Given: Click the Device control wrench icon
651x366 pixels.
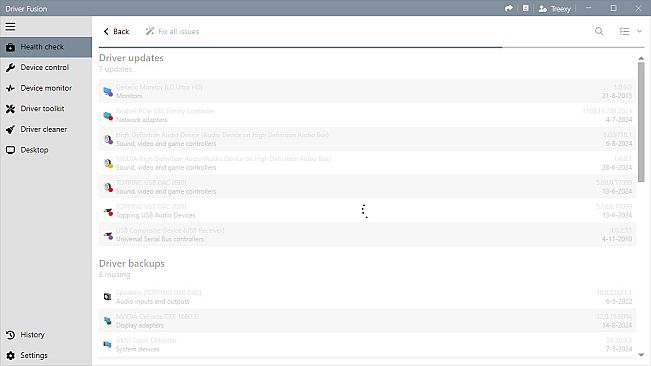Looking at the screenshot, I should (10, 68).
